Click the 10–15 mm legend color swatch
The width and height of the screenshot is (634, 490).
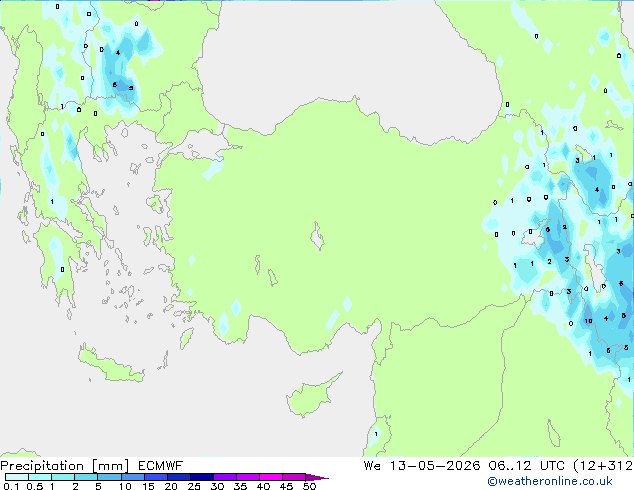[132, 477]
